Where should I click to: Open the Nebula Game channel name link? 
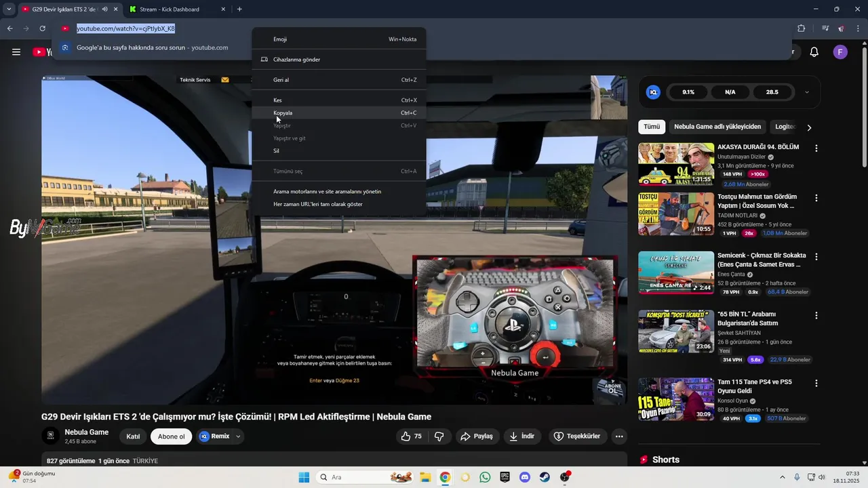click(87, 432)
